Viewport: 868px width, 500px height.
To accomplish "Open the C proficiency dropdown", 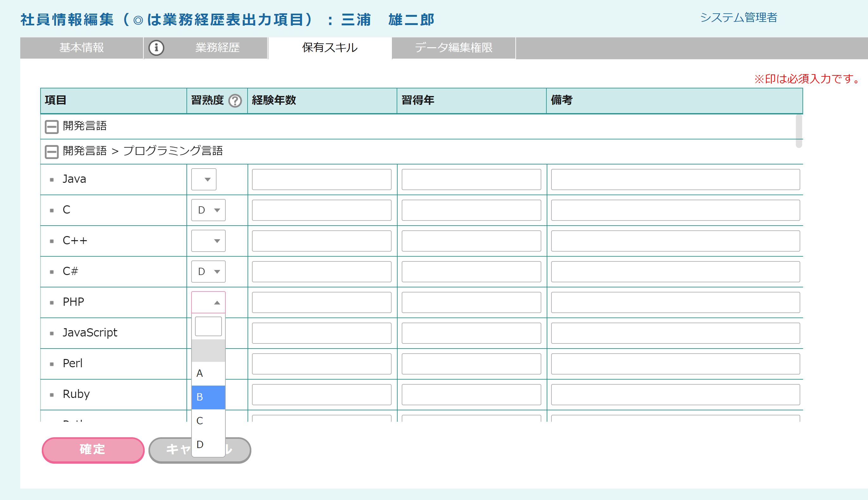I will (x=208, y=210).
